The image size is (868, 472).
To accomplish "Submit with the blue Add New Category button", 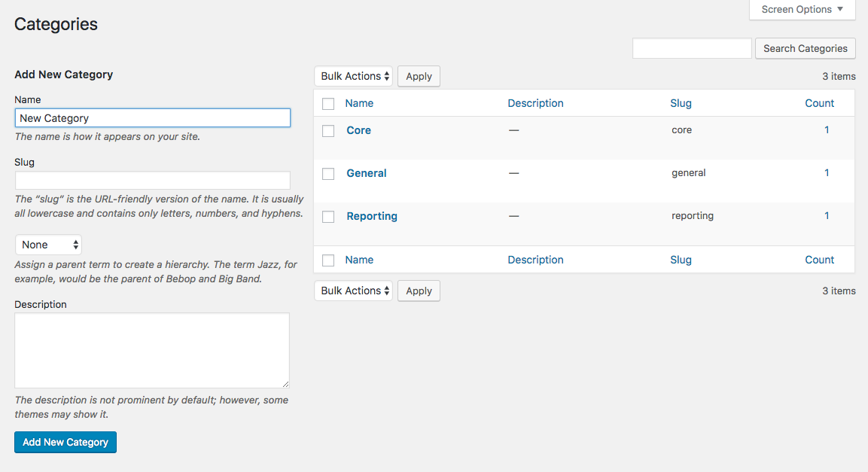I will (x=65, y=442).
